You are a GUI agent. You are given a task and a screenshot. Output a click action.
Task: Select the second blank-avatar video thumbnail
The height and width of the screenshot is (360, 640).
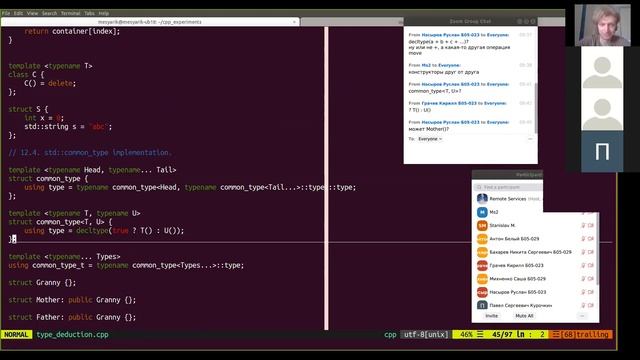pos(602,110)
